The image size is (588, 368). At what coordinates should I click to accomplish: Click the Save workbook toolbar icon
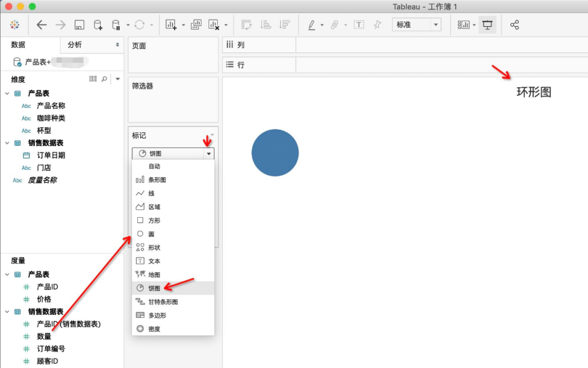79,25
